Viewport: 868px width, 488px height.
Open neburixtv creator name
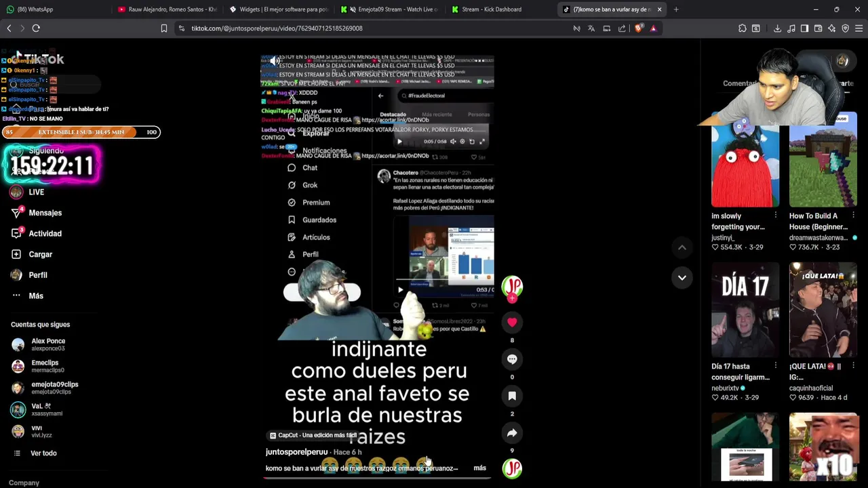click(724, 388)
